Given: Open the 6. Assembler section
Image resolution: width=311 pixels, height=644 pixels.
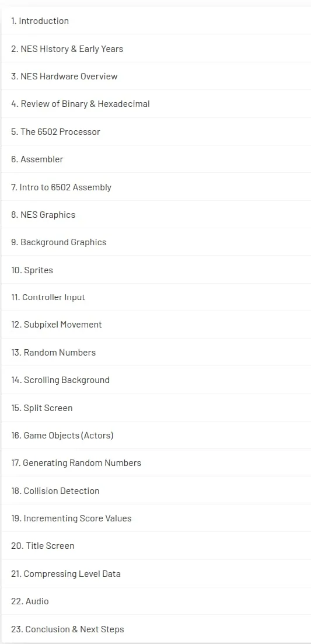Looking at the screenshot, I should pos(156,159).
